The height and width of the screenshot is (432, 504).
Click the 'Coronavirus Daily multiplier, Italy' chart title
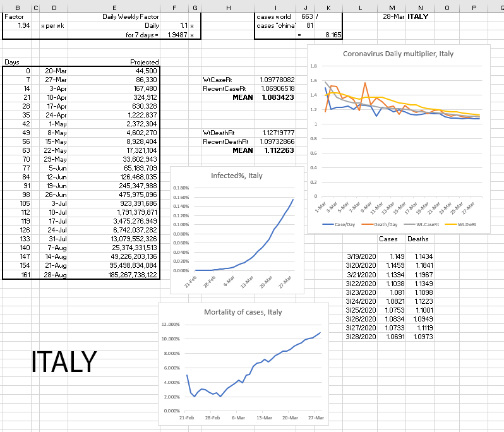pyautogui.click(x=398, y=54)
